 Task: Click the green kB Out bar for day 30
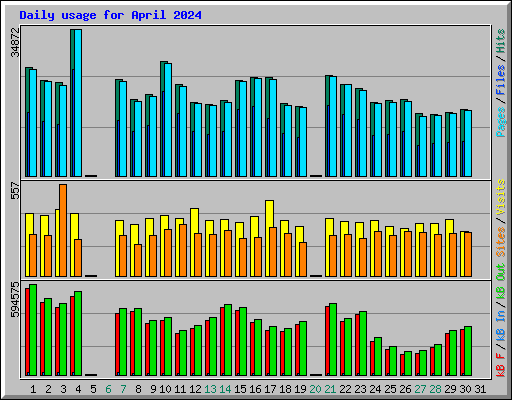pyautogui.click(x=468, y=351)
